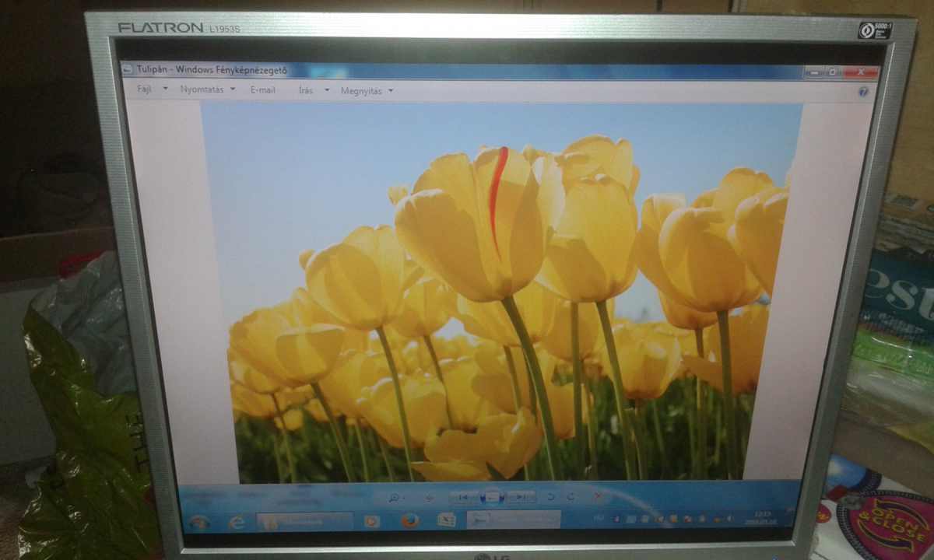Expand the Nyomtatás dropdown arrow
934x560 pixels.
[232, 89]
